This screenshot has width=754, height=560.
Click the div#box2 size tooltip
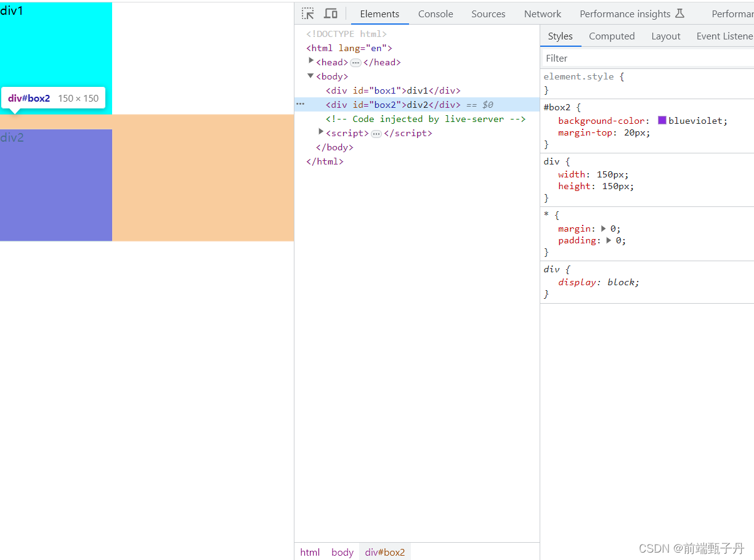[x=54, y=98]
